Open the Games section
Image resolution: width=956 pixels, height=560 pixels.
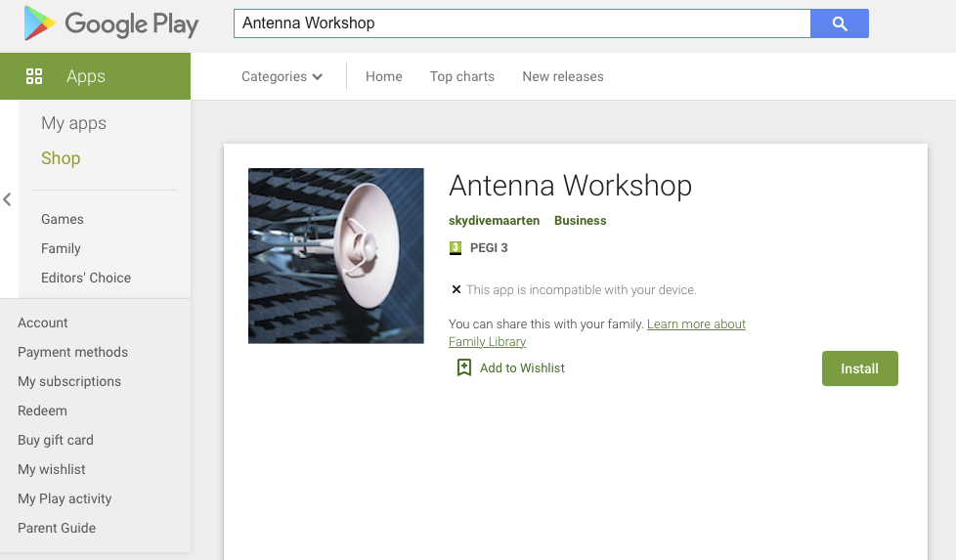tap(63, 219)
